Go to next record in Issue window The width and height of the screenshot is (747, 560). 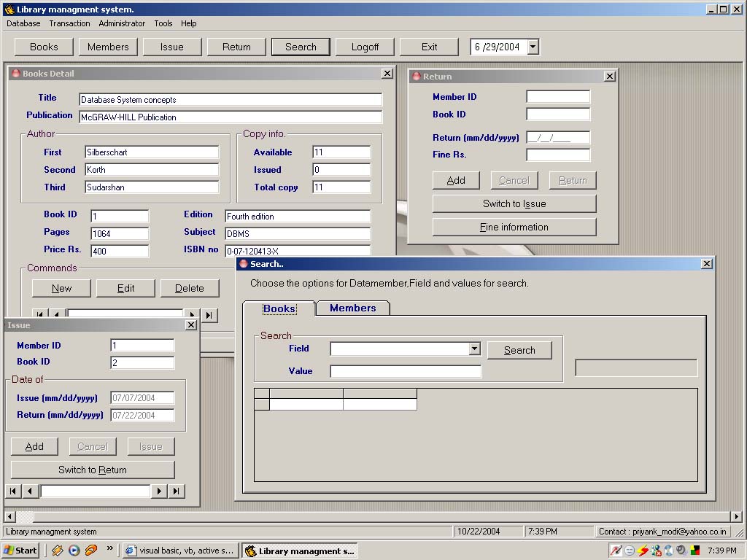coord(159,491)
